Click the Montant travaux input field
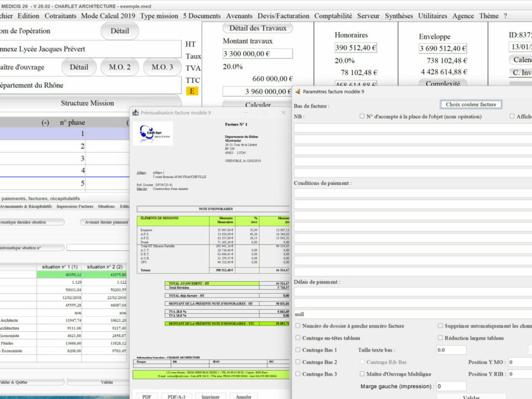This screenshot has height=399, width=532. pos(258,54)
